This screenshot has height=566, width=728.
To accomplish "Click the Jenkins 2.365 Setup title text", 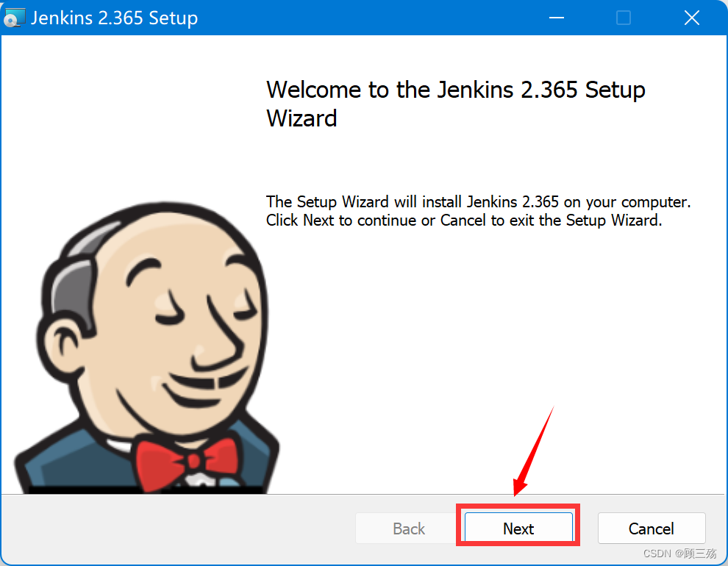I will tap(114, 18).
